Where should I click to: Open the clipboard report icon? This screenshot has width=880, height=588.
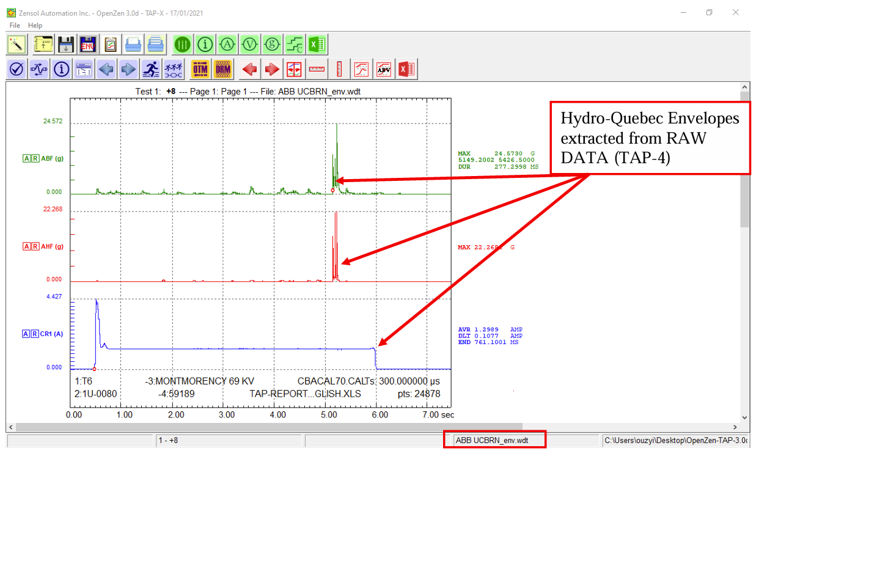tap(111, 45)
